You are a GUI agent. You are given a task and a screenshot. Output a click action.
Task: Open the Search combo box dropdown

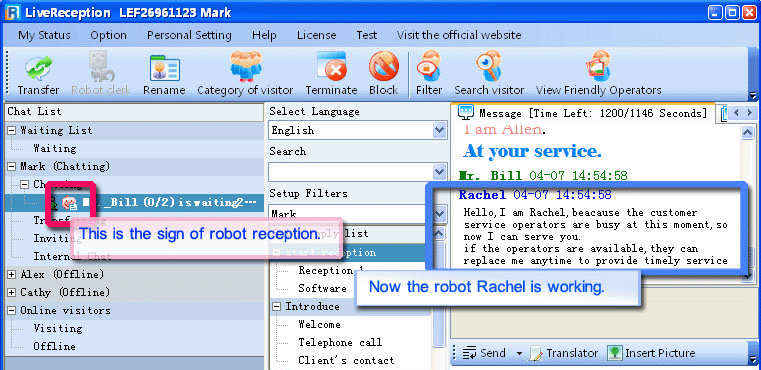pos(440,172)
